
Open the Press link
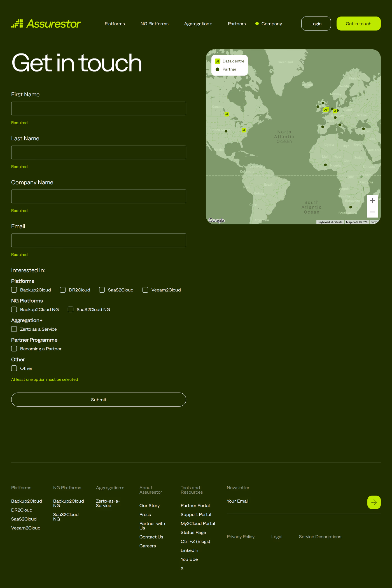click(145, 514)
